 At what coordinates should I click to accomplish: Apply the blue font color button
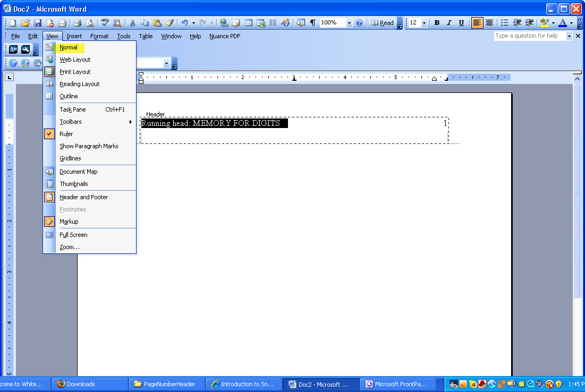[x=563, y=23]
